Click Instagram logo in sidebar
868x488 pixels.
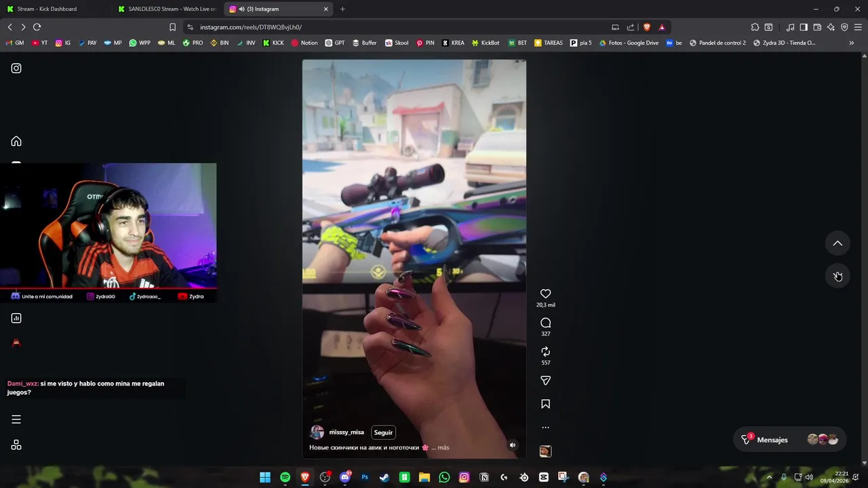[16, 68]
